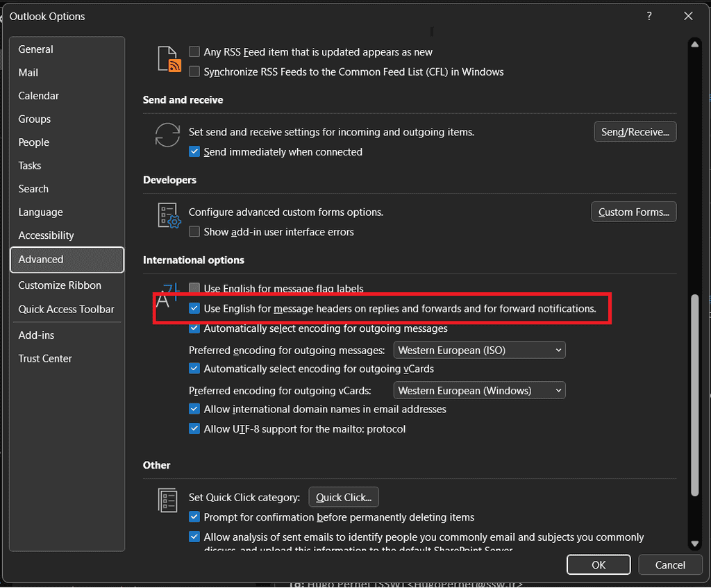This screenshot has height=588, width=711.
Task: Dismiss the dialog with Cancel
Action: tap(669, 564)
